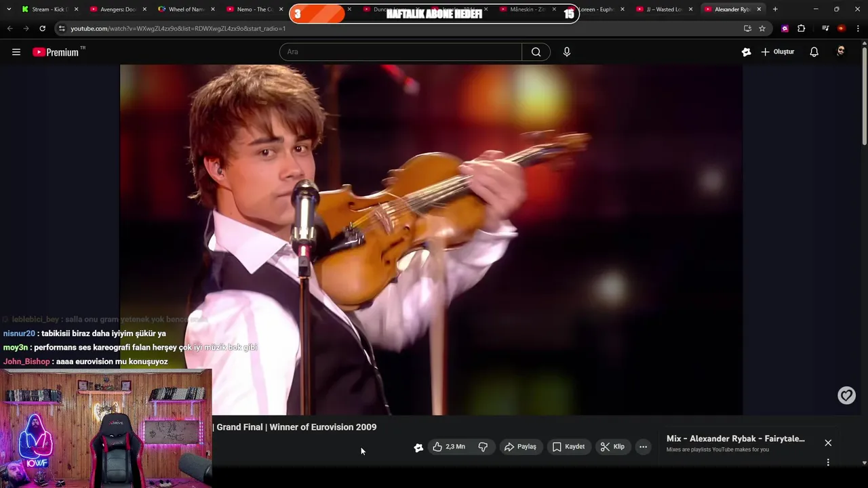868x488 pixels.
Task: Open the Chrome three-dot main menu
Action: pyautogui.click(x=858, y=28)
